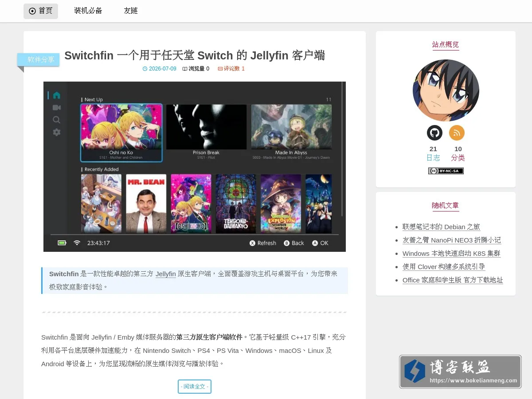Open the Switchfin featured screenshot image
This screenshot has width=532, height=399.
click(195, 167)
